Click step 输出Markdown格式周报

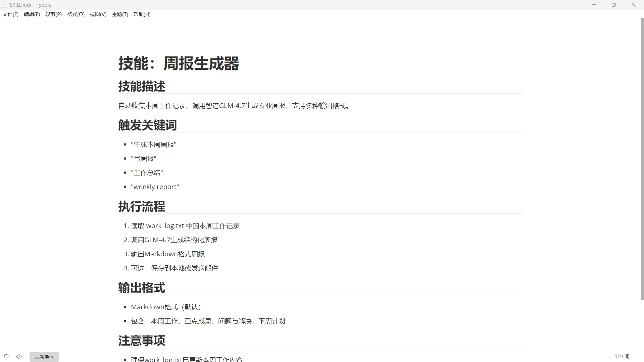(168, 254)
